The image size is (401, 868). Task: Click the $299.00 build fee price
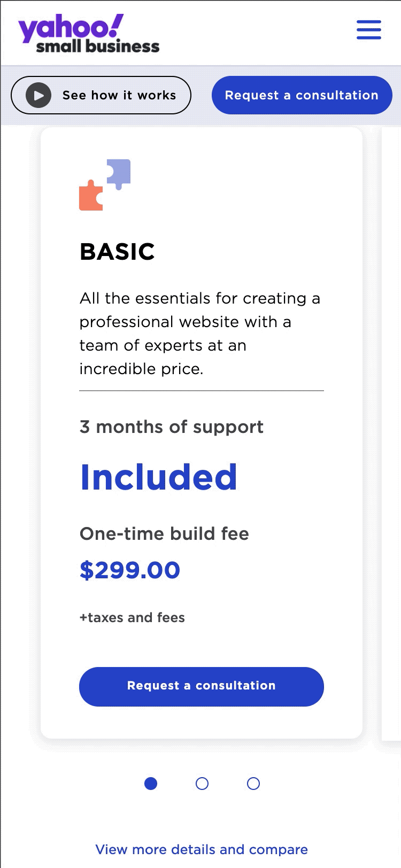pos(129,570)
